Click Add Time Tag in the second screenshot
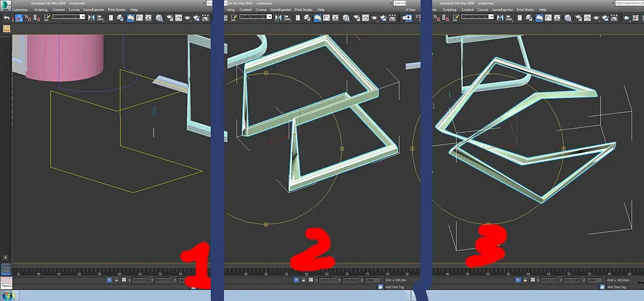Image resolution: width=644 pixels, height=301 pixels. [395, 287]
